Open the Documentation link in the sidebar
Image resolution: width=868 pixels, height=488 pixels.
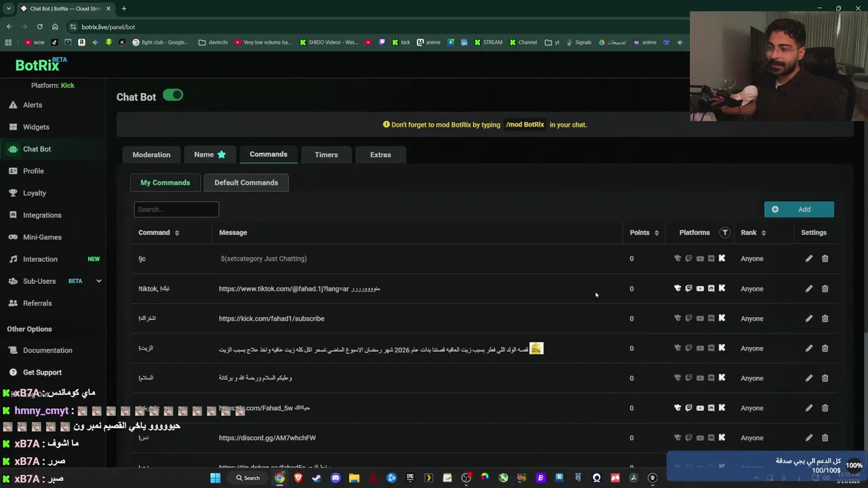(47, 350)
